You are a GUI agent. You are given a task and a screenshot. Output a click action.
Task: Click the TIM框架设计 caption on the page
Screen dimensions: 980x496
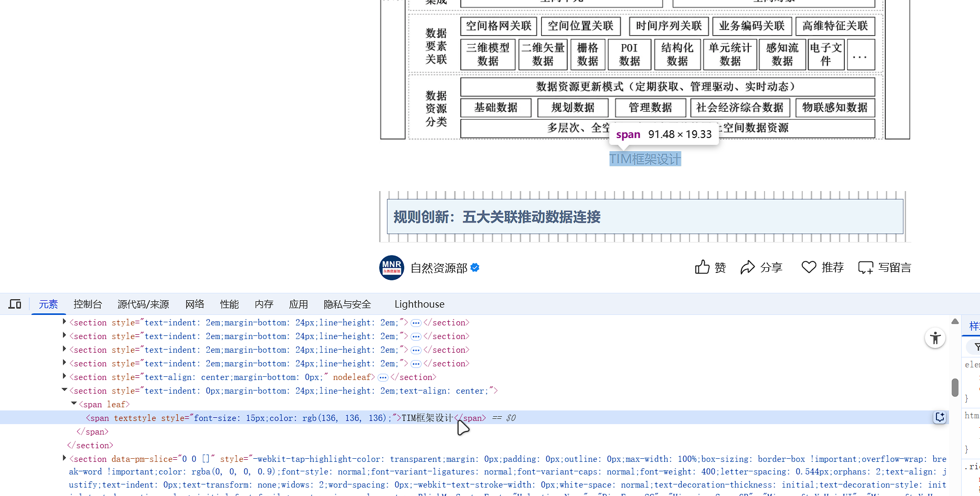tap(645, 159)
